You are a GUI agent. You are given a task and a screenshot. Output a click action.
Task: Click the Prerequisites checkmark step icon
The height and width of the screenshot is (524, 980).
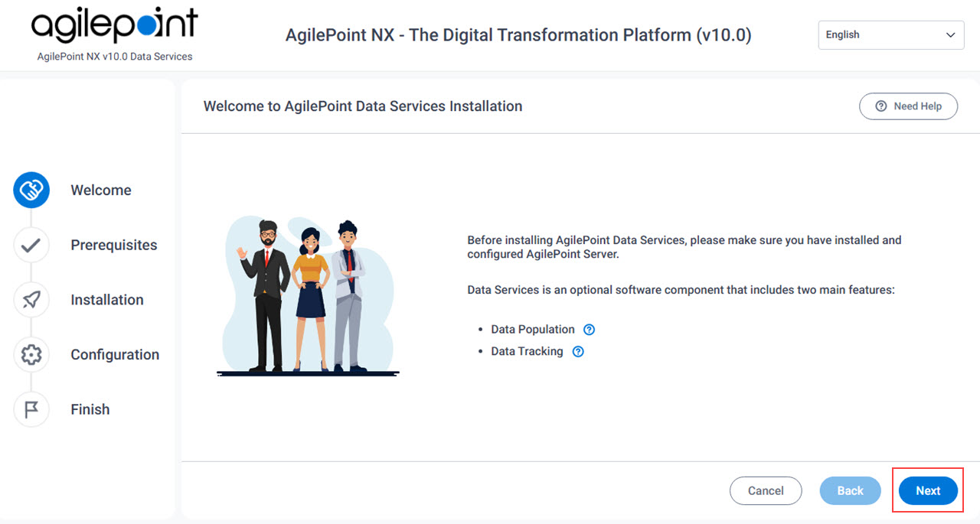pyautogui.click(x=31, y=246)
